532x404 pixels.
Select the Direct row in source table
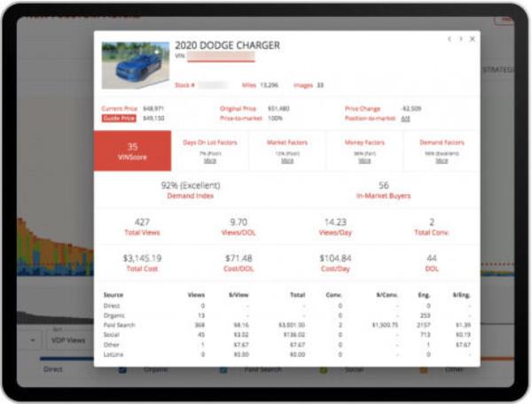pyautogui.click(x=286, y=306)
